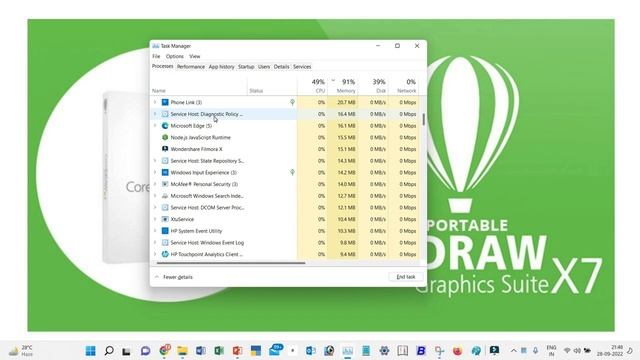
Task: Expand the Phone Link (3) process group
Action: pyautogui.click(x=155, y=102)
